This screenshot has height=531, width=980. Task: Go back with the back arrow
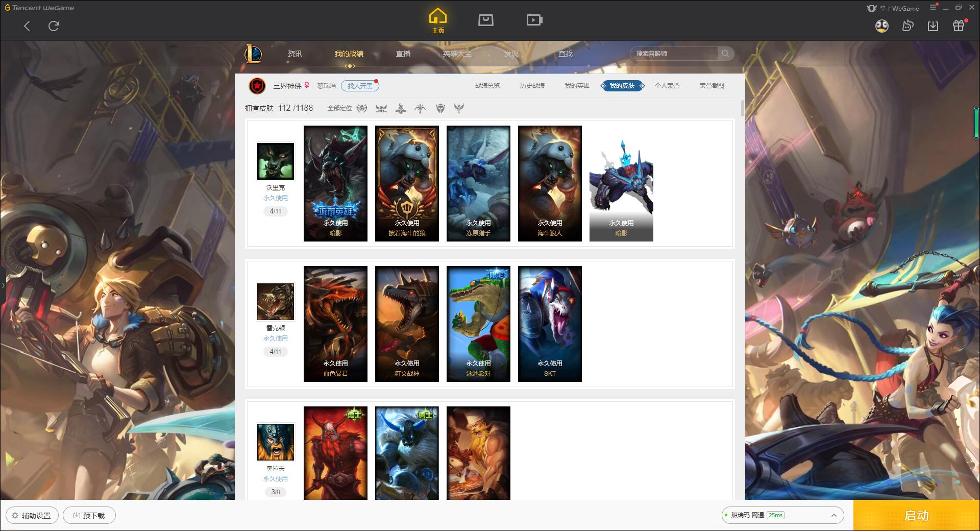[x=27, y=26]
